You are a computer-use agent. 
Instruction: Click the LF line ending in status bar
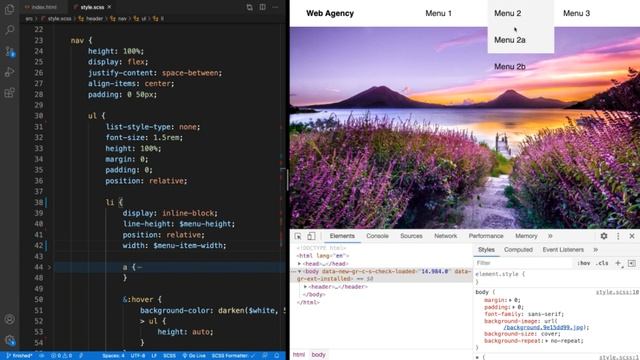point(154,356)
